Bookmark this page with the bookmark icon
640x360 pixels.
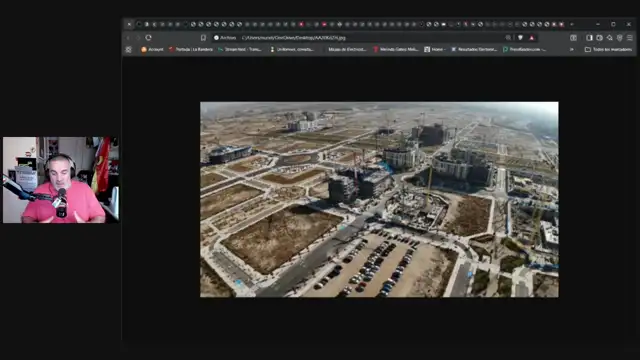[x=203, y=38]
